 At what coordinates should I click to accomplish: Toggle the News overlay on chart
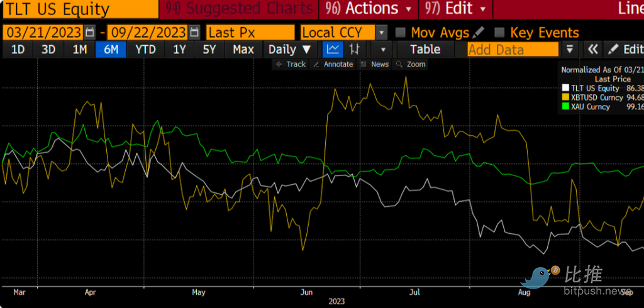pyautogui.click(x=375, y=64)
